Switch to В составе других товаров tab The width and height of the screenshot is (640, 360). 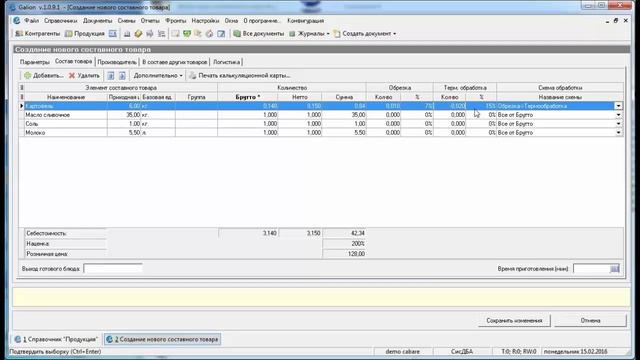click(175, 62)
